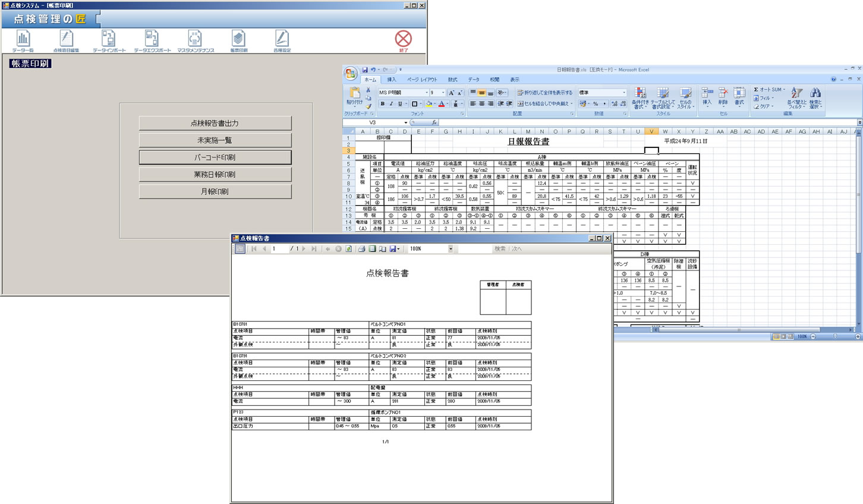This screenshot has height=504, width=863.
Task: Open マスタメンテナンス from the toolbar
Action: 195,40
